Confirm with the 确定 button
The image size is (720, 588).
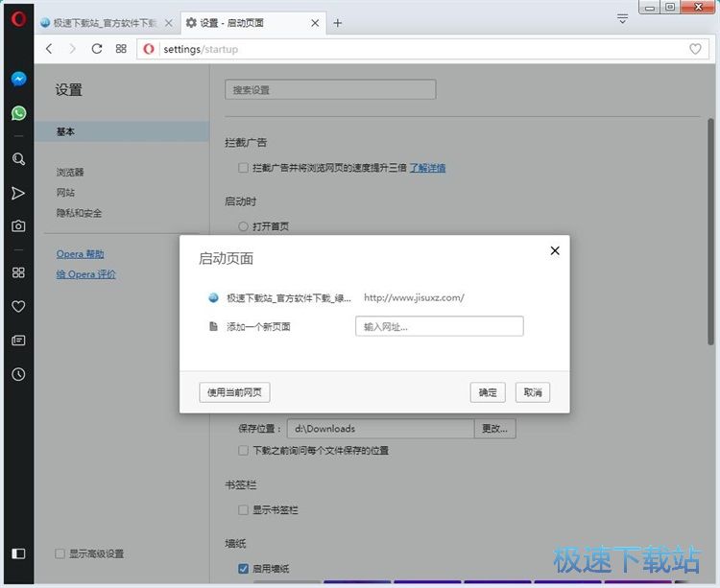click(488, 392)
